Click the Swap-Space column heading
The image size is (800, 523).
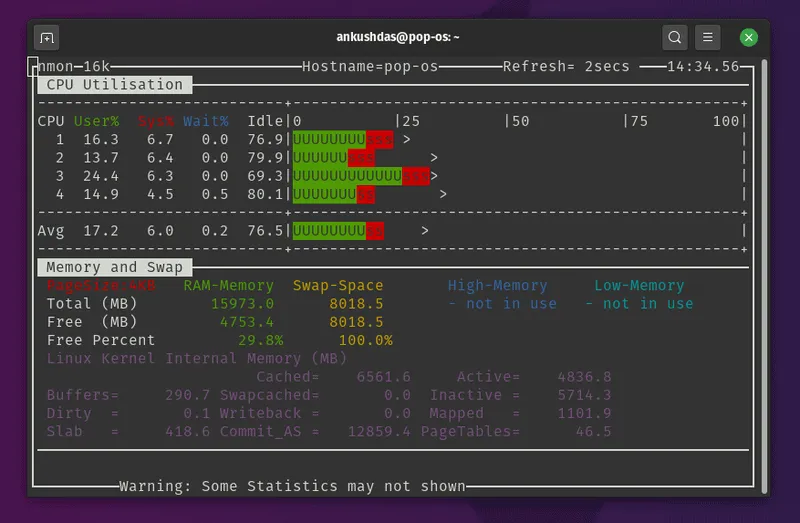coord(338,286)
